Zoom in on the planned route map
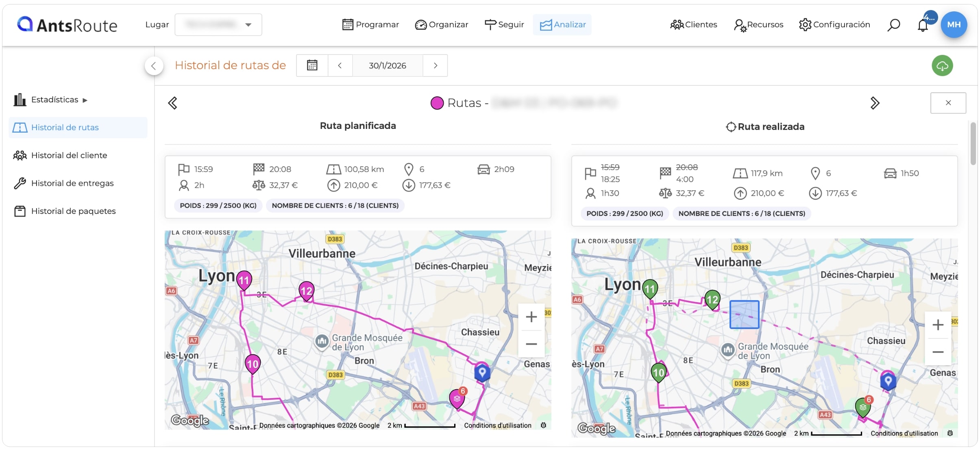Screen dimensions: 980x449 coord(531,316)
